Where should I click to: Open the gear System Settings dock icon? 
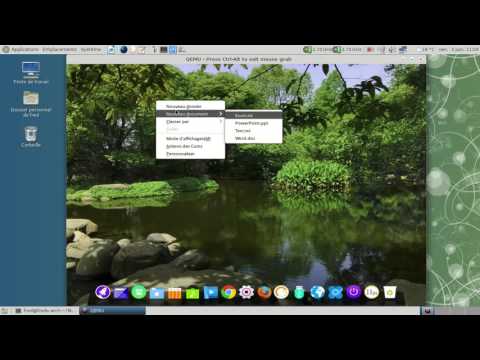[246, 292]
